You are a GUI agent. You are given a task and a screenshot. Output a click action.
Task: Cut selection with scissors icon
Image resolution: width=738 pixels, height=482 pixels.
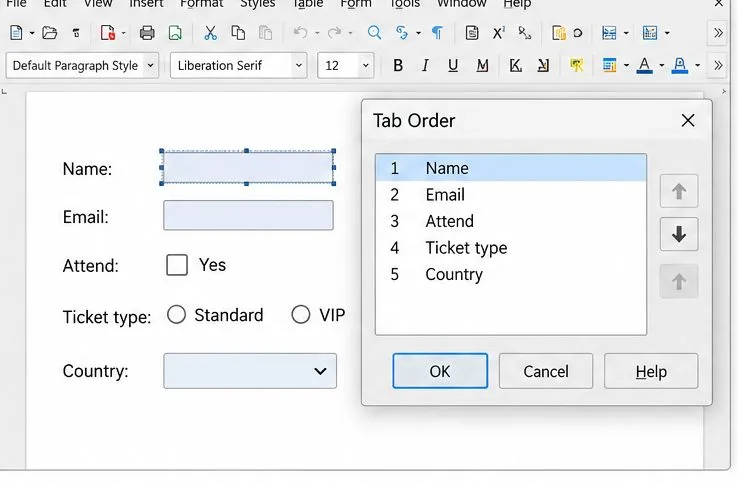[210, 33]
